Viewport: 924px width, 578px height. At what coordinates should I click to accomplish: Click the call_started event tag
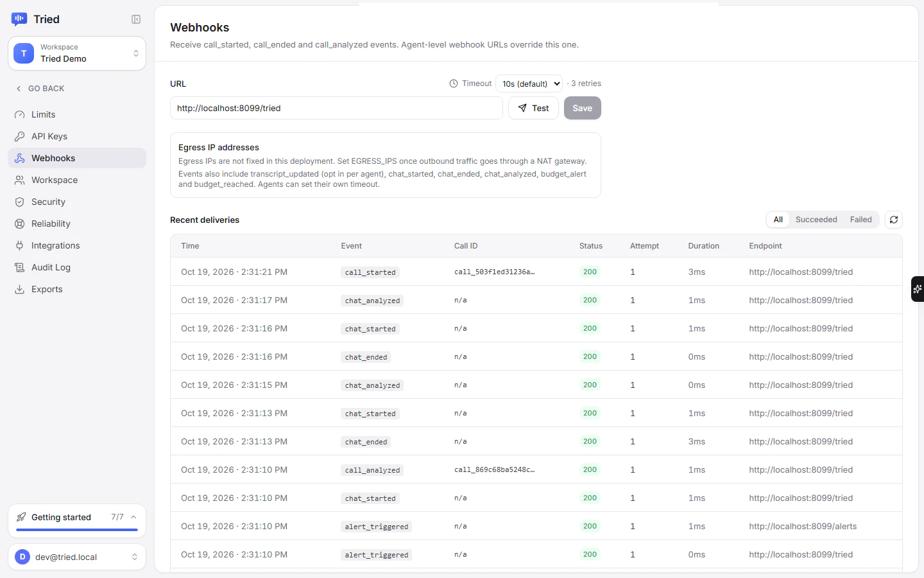click(370, 272)
